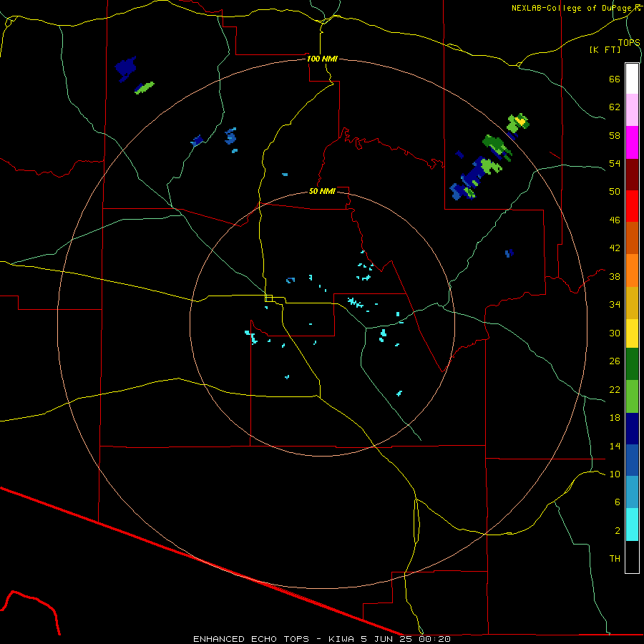The width and height of the screenshot is (644, 644).
Task: Click the bright orange legend swatch
Action: (632, 270)
